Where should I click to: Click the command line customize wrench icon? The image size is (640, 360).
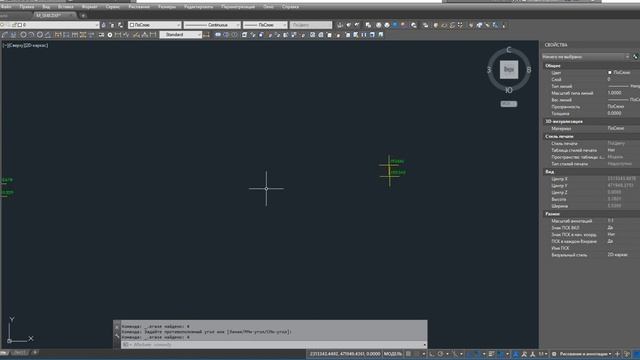pos(117,336)
